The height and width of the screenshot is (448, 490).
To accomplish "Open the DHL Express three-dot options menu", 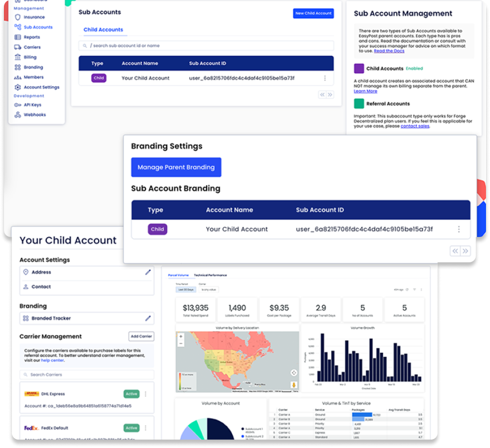I will pyautogui.click(x=145, y=394).
